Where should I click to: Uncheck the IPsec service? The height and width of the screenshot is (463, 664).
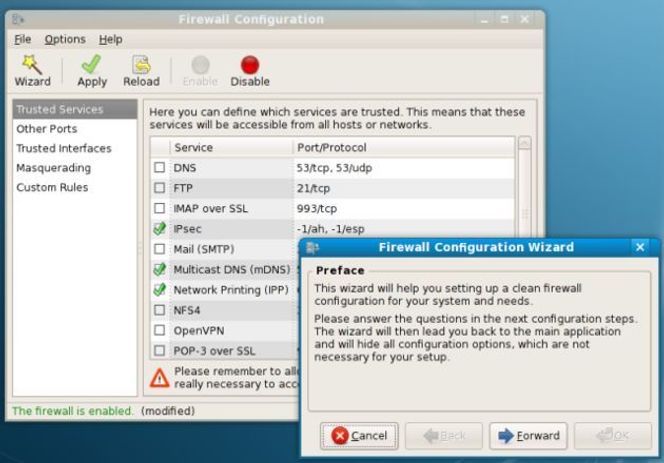[x=160, y=228]
